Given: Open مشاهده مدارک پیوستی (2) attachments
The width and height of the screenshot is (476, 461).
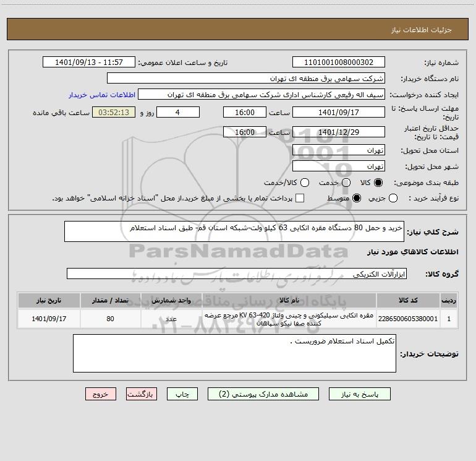Looking at the screenshot, I should pyautogui.click(x=263, y=394).
